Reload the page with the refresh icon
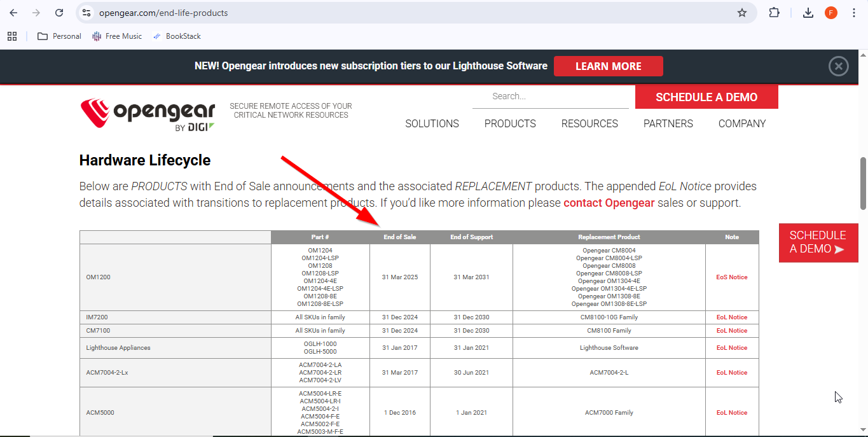Screen dimensions: 868x437 point(59,13)
